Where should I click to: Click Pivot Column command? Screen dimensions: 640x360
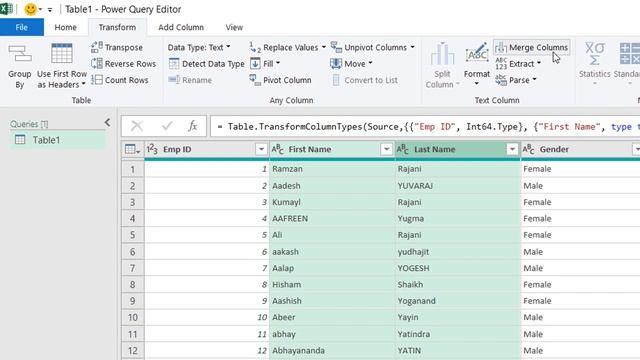click(x=280, y=80)
